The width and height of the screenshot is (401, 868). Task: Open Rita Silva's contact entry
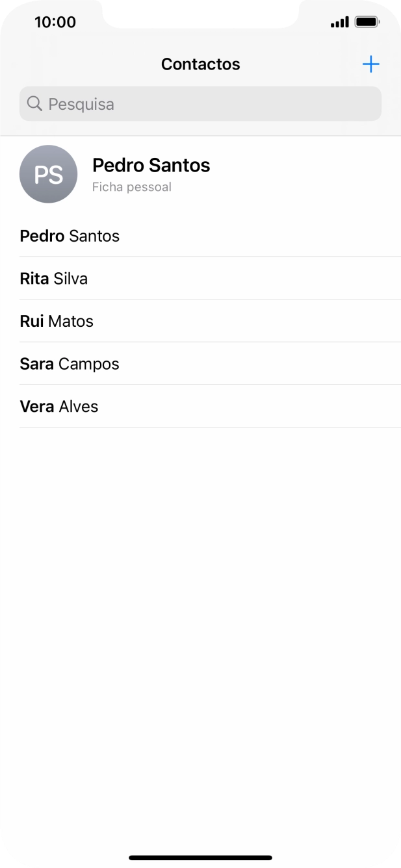click(x=54, y=278)
